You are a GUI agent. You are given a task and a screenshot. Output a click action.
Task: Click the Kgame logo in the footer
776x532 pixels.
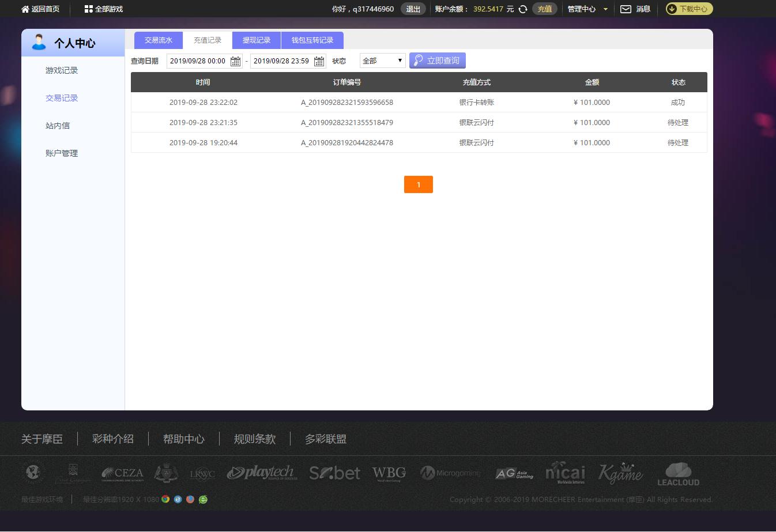tap(620, 472)
